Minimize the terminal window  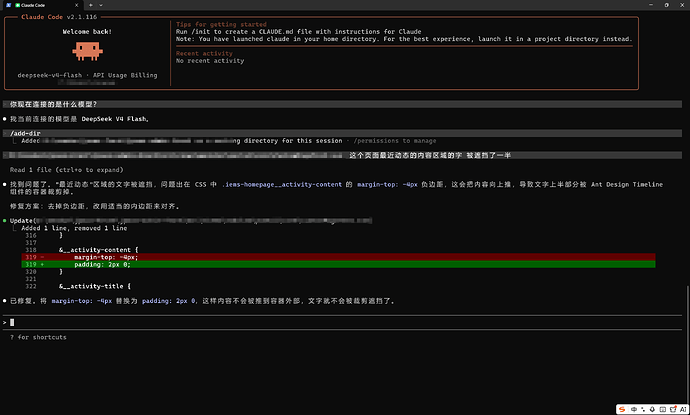pos(650,5)
